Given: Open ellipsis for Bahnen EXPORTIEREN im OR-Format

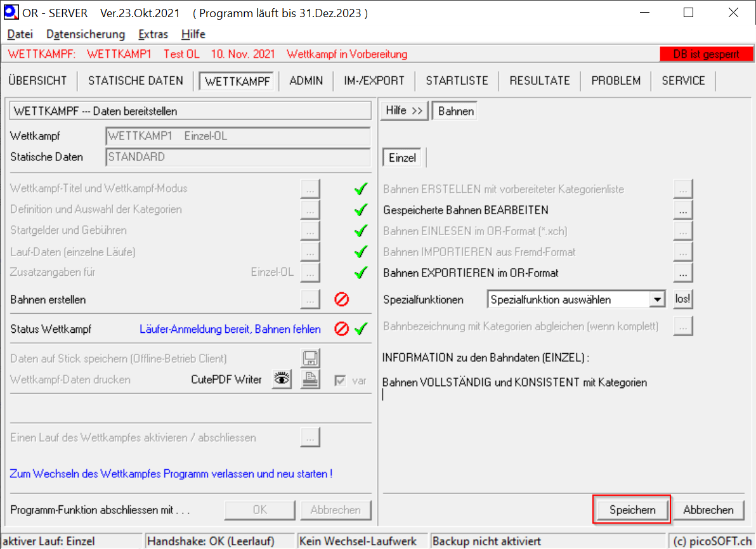Looking at the screenshot, I should (682, 273).
